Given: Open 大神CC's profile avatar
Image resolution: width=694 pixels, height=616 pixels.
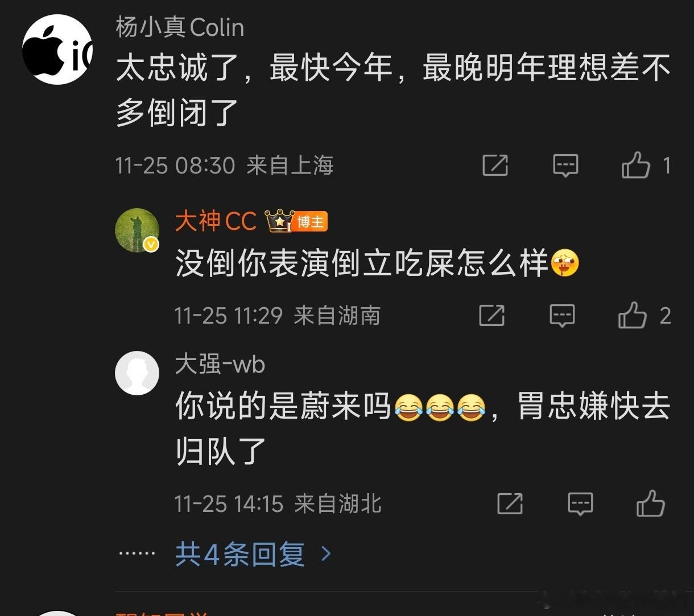Looking at the screenshot, I should tap(137, 230).
